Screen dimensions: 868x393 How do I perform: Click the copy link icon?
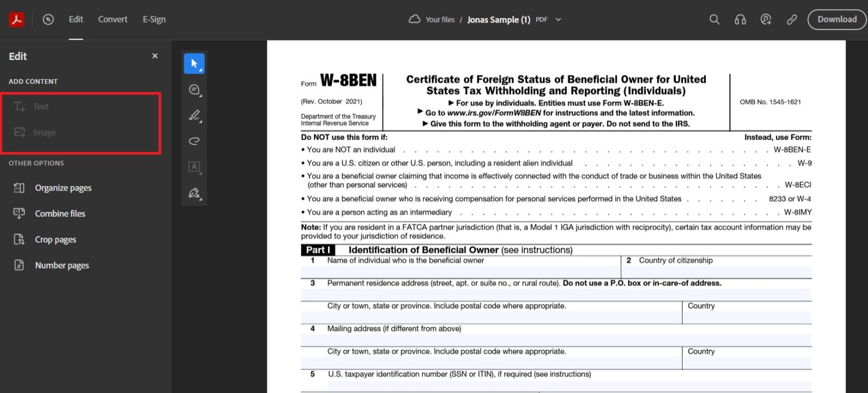[x=791, y=19]
